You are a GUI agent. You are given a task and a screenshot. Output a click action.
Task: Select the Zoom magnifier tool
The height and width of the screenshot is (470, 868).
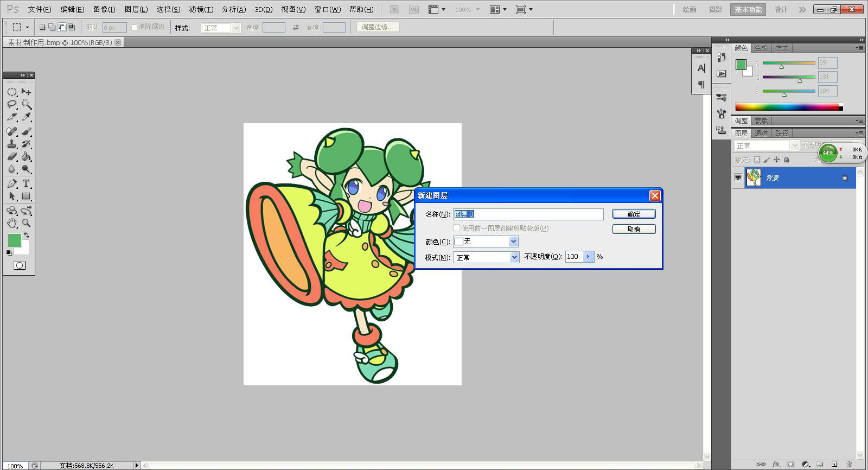[x=26, y=223]
